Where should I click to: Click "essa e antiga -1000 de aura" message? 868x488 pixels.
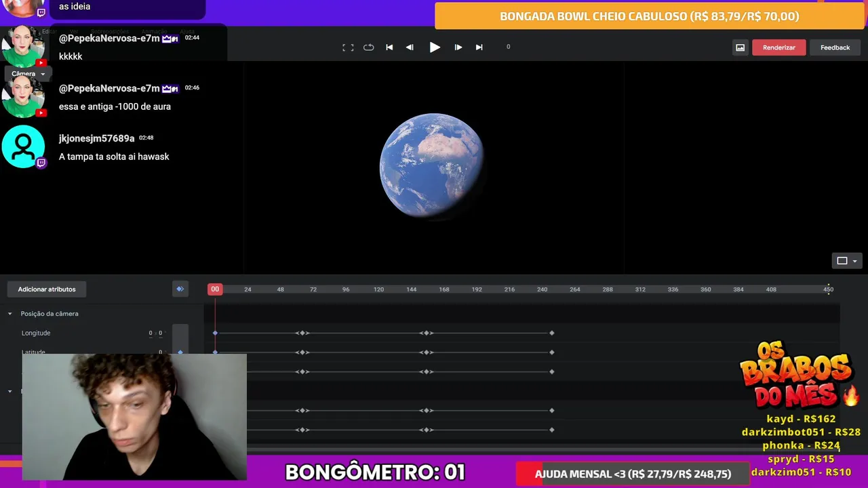point(115,106)
